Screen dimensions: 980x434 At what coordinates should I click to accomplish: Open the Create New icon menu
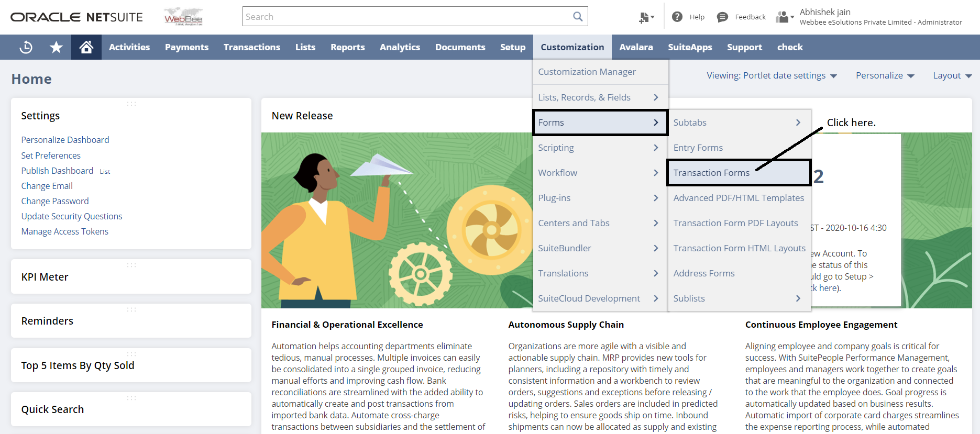click(646, 17)
